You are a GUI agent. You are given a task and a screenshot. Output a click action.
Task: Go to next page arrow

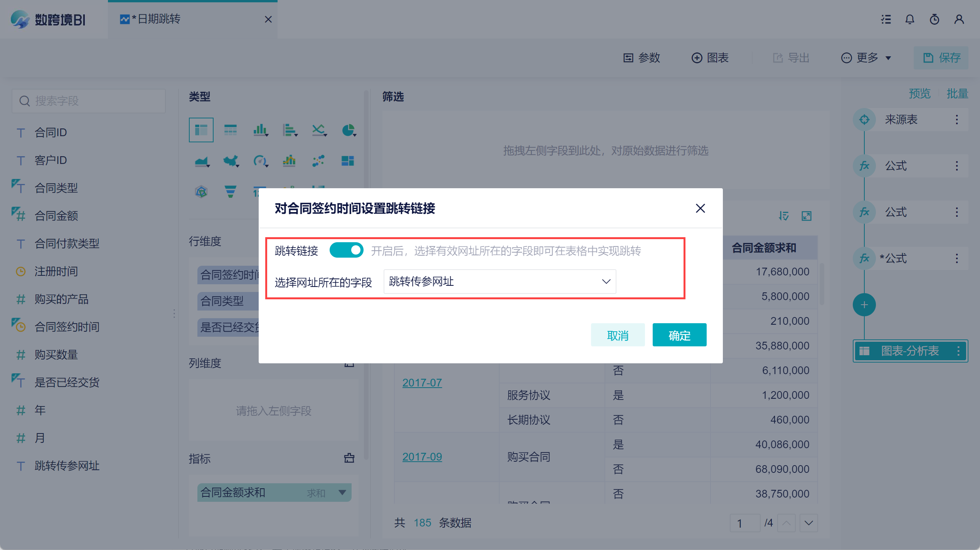tap(808, 523)
